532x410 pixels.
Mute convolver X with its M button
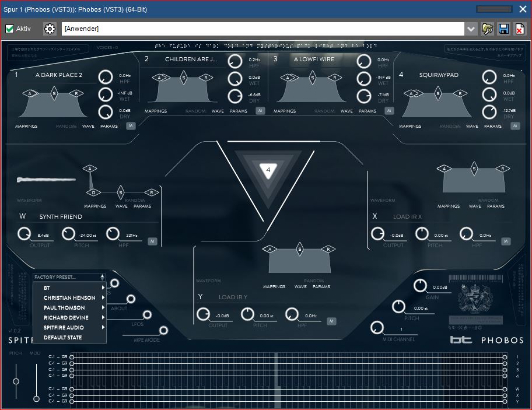pyautogui.click(x=506, y=241)
